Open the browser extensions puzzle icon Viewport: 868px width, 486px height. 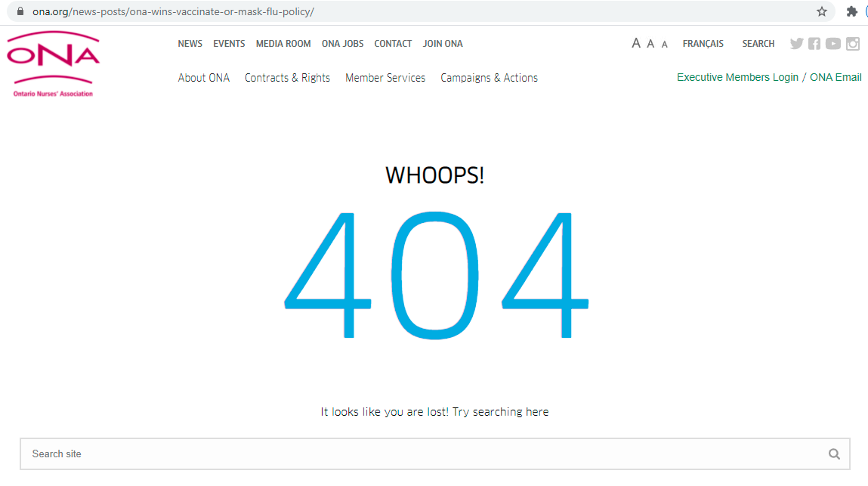[852, 11]
